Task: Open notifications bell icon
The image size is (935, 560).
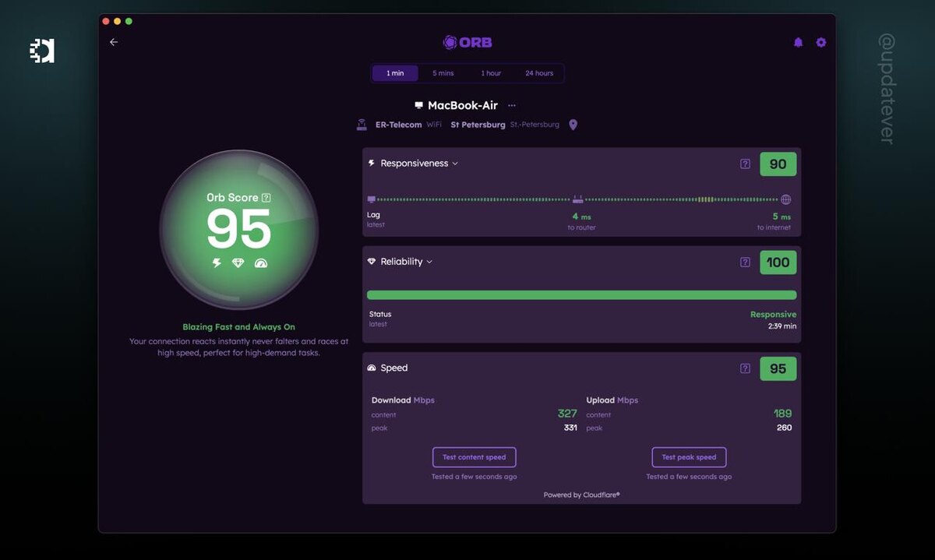Action: point(798,43)
